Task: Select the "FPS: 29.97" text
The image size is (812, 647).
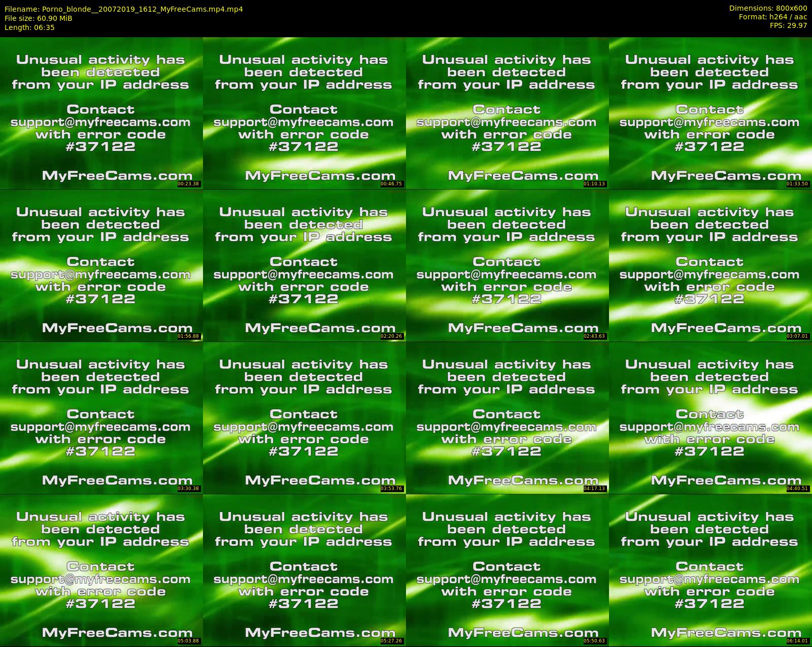Action: pyautogui.click(x=788, y=25)
